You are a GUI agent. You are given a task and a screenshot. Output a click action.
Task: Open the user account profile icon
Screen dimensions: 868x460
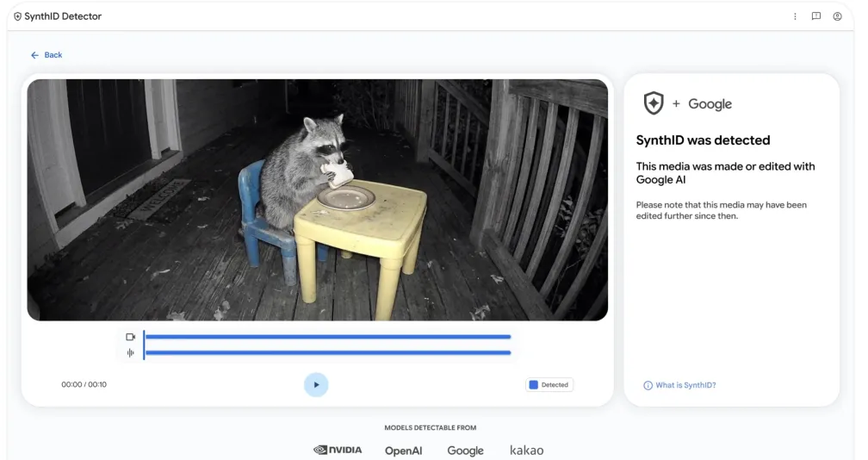[838, 16]
